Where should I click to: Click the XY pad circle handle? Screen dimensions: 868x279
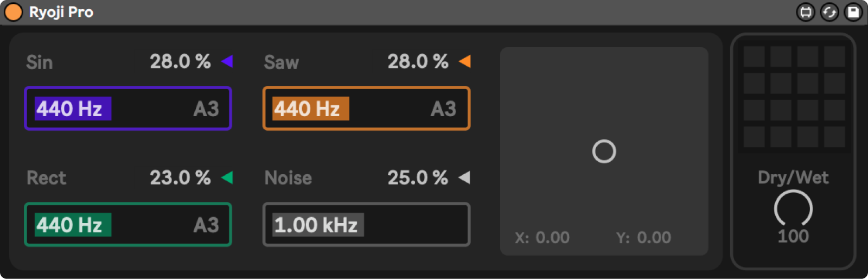(604, 151)
